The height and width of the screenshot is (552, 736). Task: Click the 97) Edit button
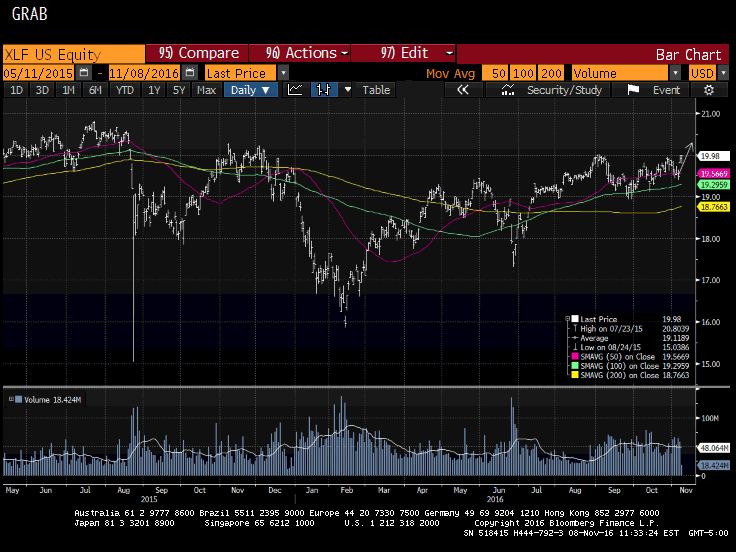tap(403, 53)
